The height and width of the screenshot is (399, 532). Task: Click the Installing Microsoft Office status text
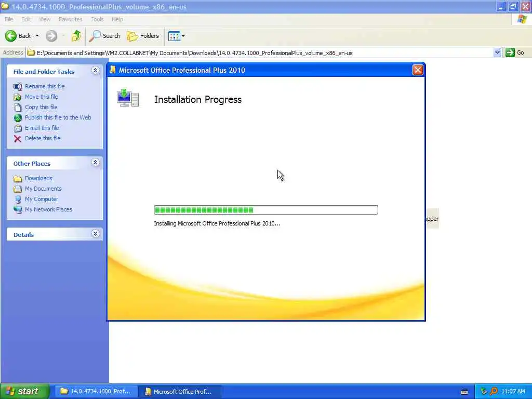pyautogui.click(x=217, y=223)
